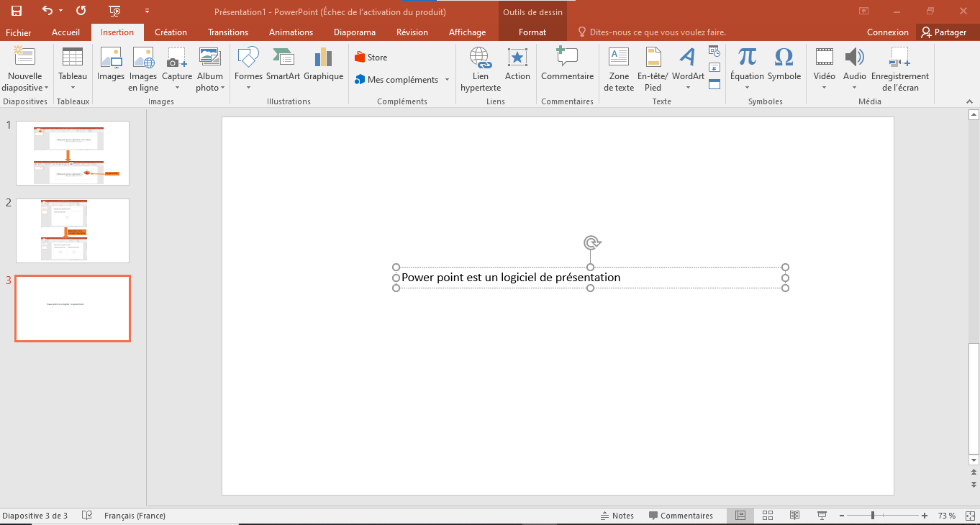Open the Format drawing tools tab
This screenshot has width=980, height=525.
click(532, 32)
